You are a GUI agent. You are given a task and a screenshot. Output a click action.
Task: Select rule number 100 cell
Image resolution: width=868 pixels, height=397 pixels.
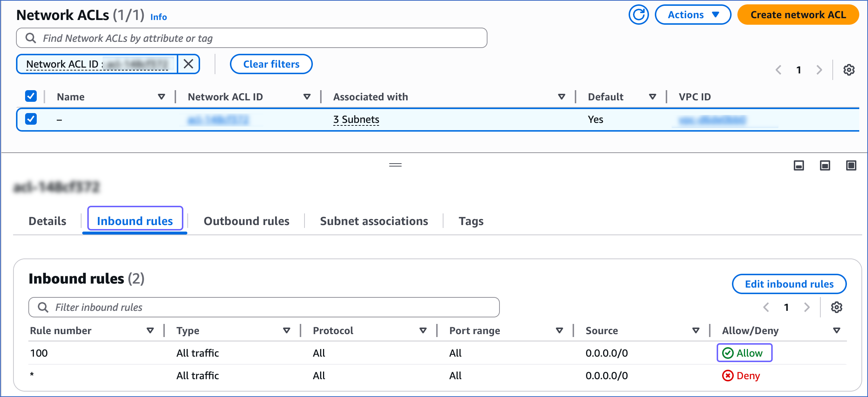pos(39,353)
